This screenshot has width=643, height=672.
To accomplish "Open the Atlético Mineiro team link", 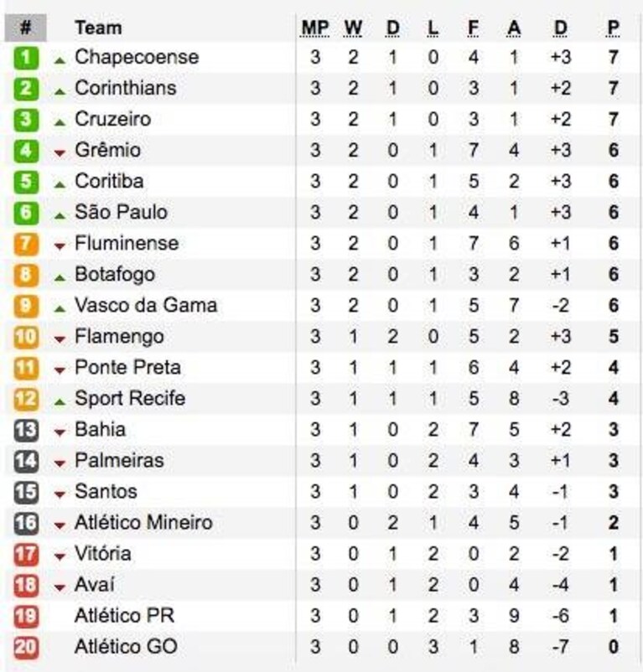I will (x=143, y=523).
